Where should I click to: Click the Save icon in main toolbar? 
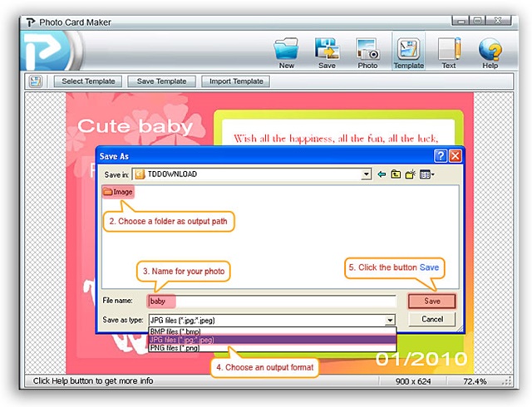[x=327, y=51]
